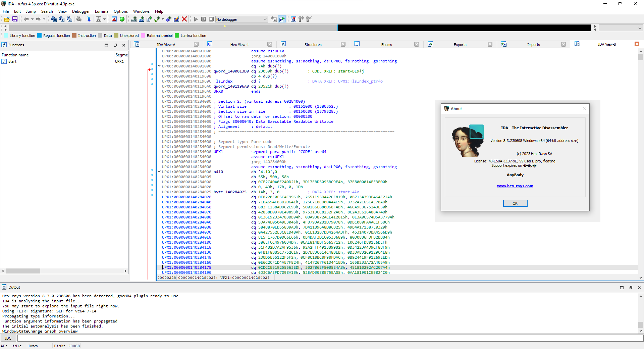Open the Options menu

point(121,11)
